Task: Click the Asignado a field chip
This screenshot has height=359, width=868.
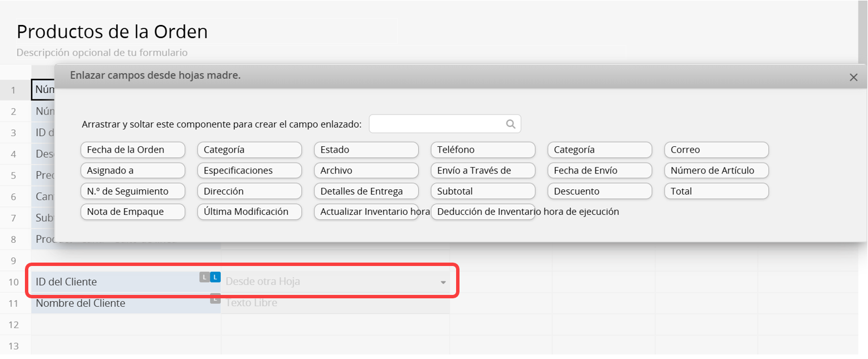Action: 133,170
